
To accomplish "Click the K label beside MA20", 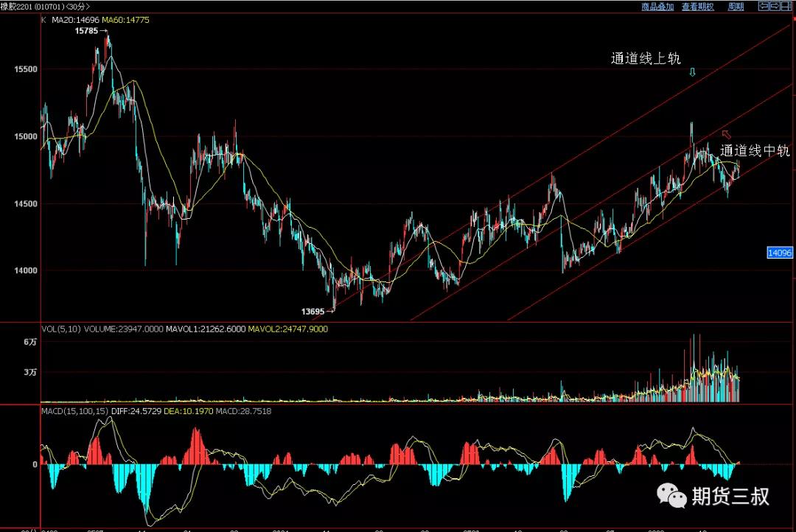I will [43, 20].
